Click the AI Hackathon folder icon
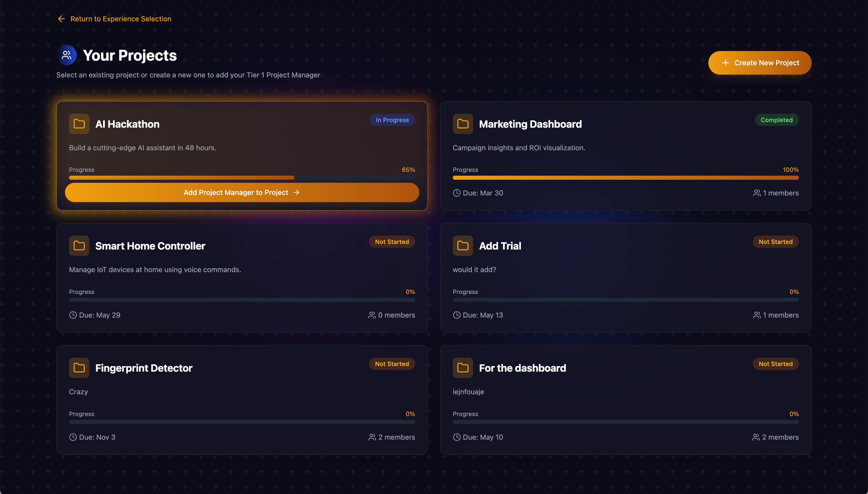Viewport: 868px width, 494px height. point(79,124)
